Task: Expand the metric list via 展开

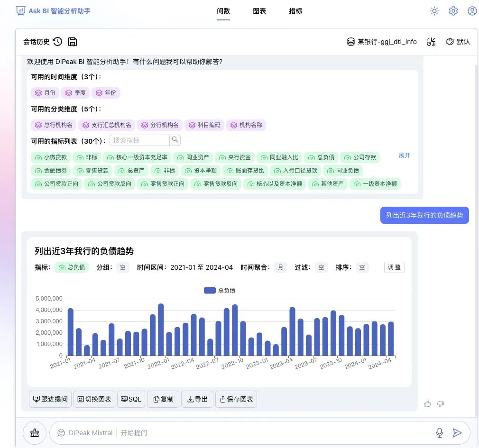Action: coord(404,155)
